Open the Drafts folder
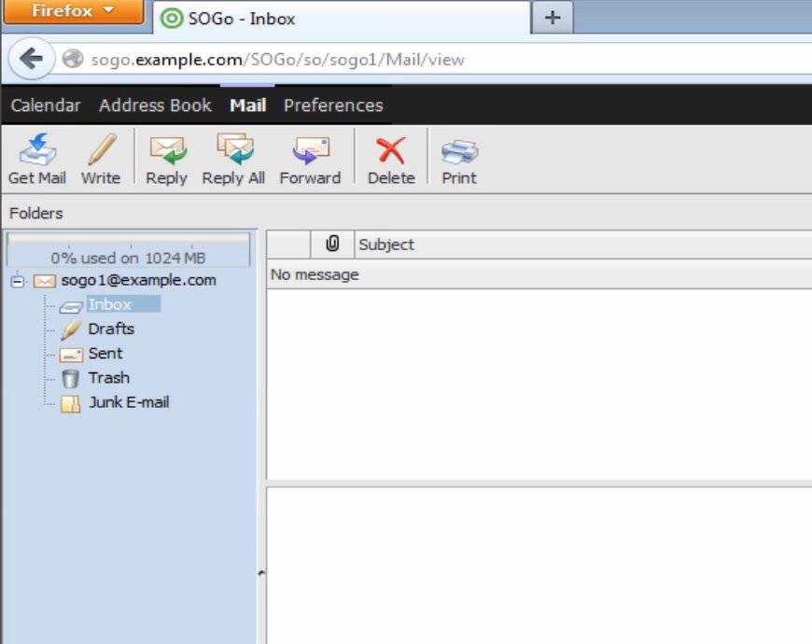This screenshot has height=644, width=812. [111, 329]
